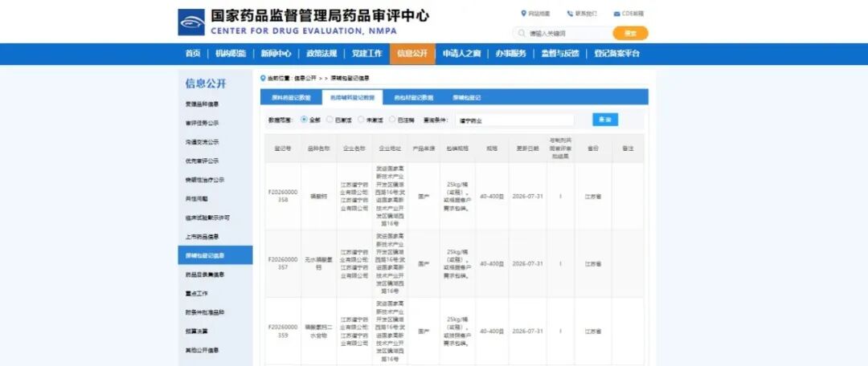This screenshot has height=366, width=868.
Task: Open 办事服务 in the main navigation
Action: pyautogui.click(x=510, y=54)
